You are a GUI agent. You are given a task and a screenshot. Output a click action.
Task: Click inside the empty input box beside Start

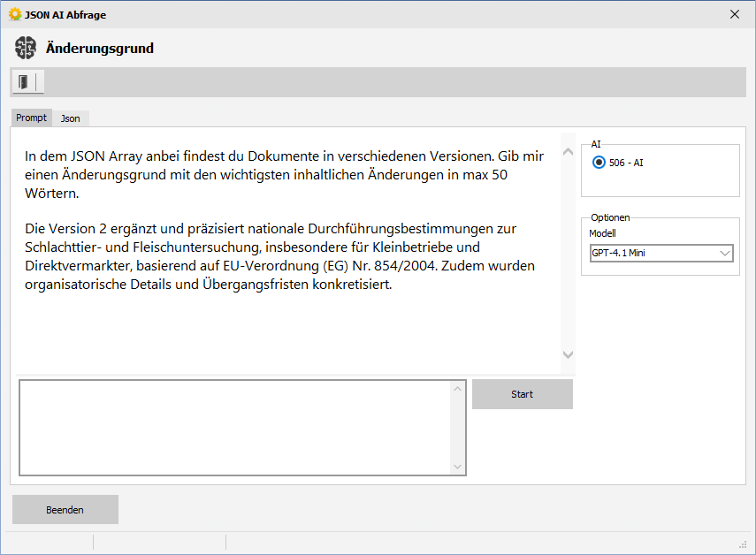[x=234, y=428]
